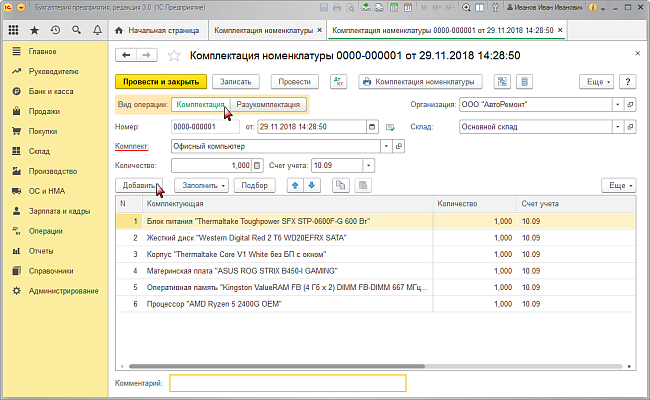Select the Комплектация operation type
650x400 pixels.
(199, 105)
